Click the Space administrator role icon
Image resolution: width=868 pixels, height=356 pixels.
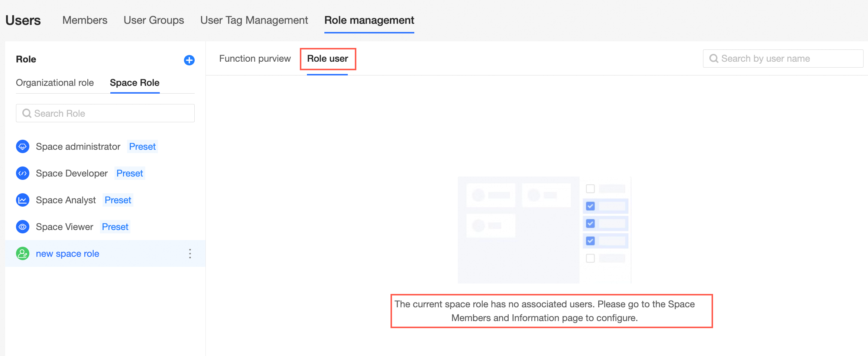pyautogui.click(x=23, y=146)
